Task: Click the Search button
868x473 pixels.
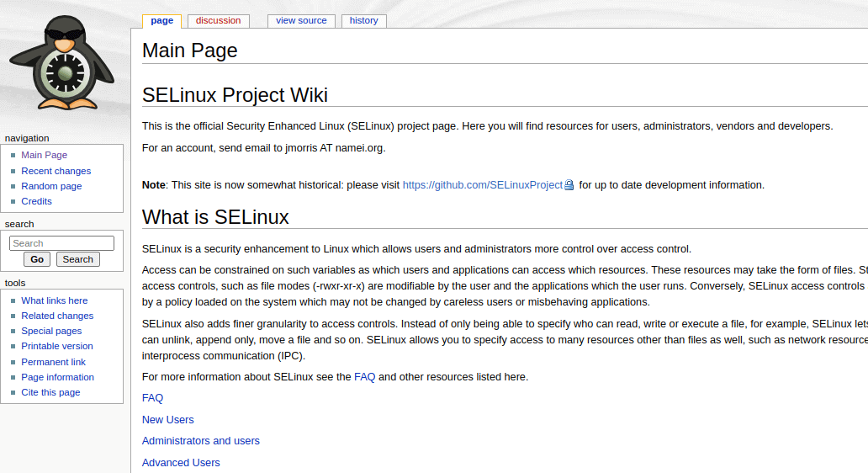Action: (78, 259)
